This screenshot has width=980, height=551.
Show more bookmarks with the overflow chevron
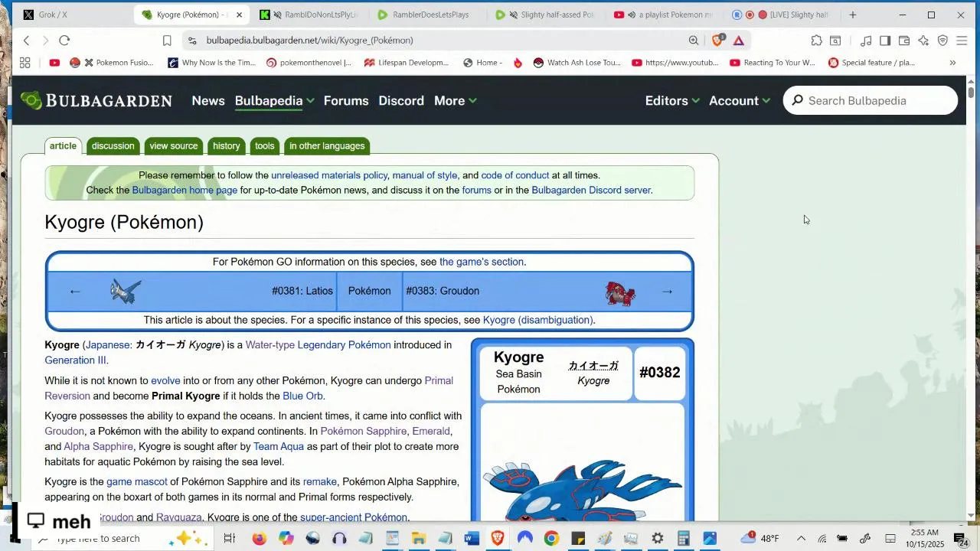coord(952,63)
